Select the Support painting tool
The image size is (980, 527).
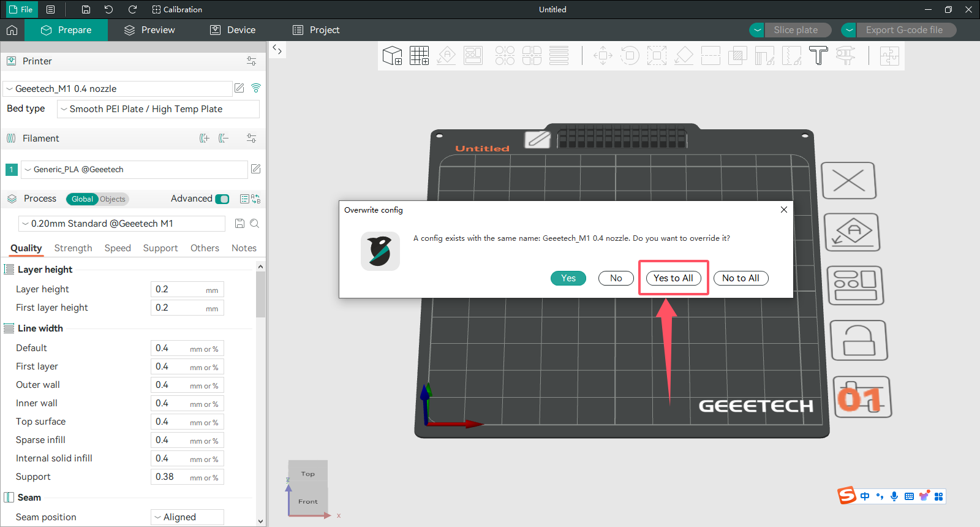tap(764, 56)
